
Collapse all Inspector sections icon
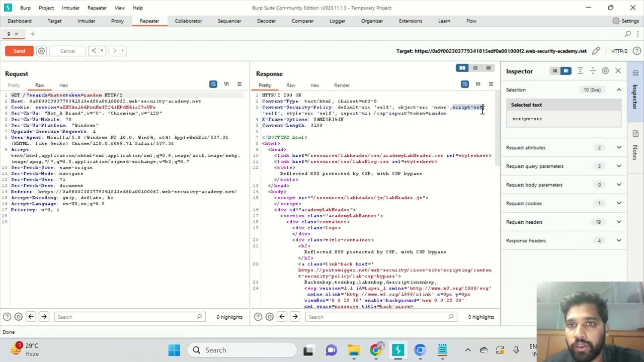click(593, 71)
